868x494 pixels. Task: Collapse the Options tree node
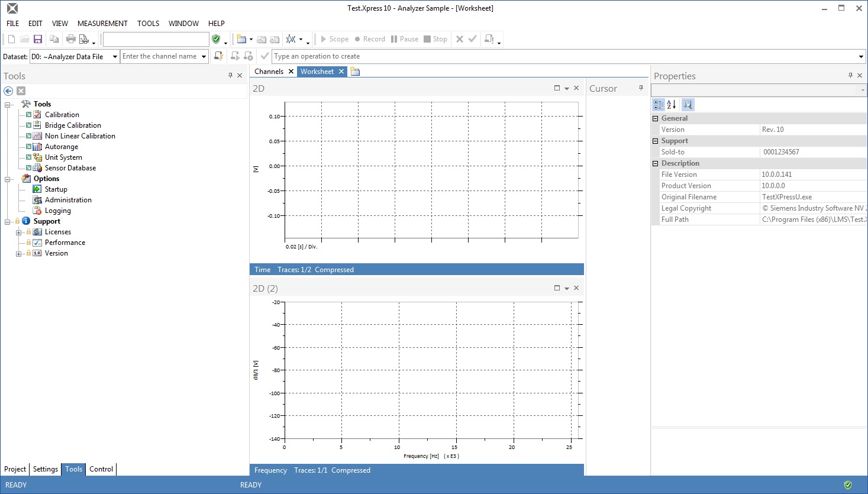pyautogui.click(x=8, y=179)
